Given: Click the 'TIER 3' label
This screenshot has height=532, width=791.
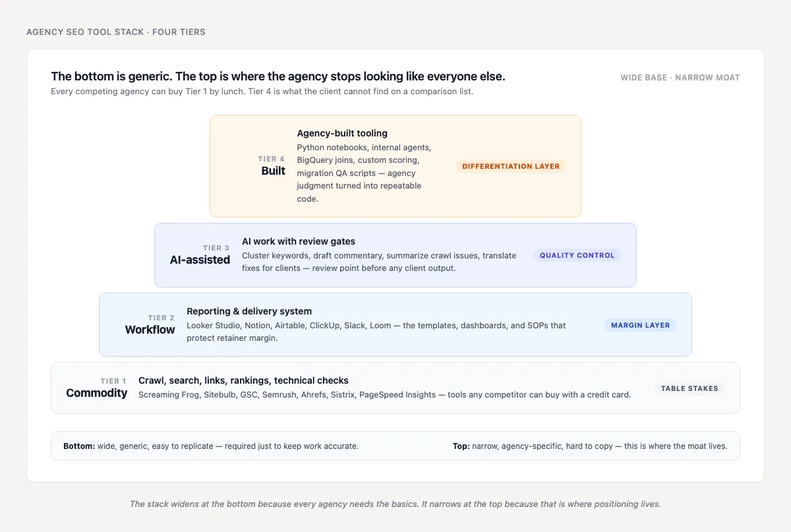Looking at the screenshot, I should point(216,248).
